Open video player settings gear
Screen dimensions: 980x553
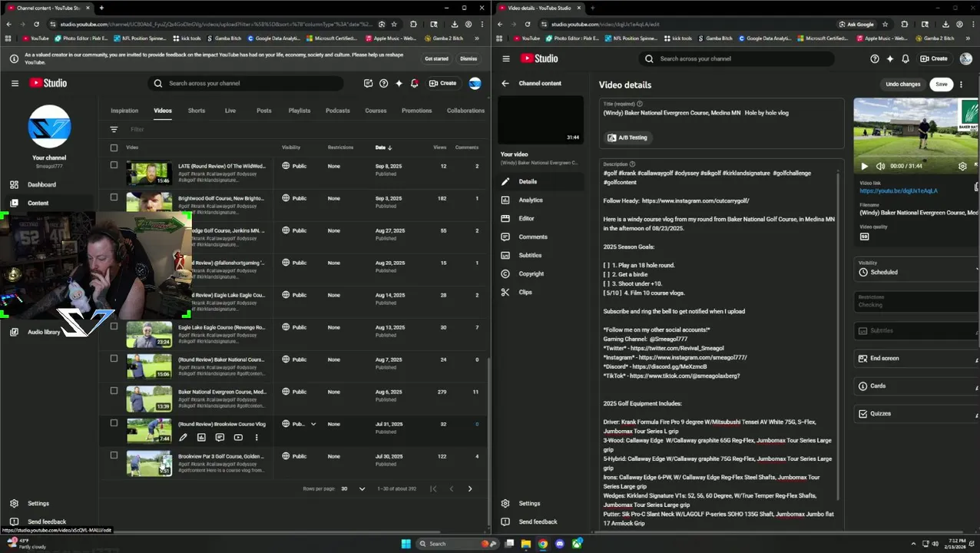[962, 166]
